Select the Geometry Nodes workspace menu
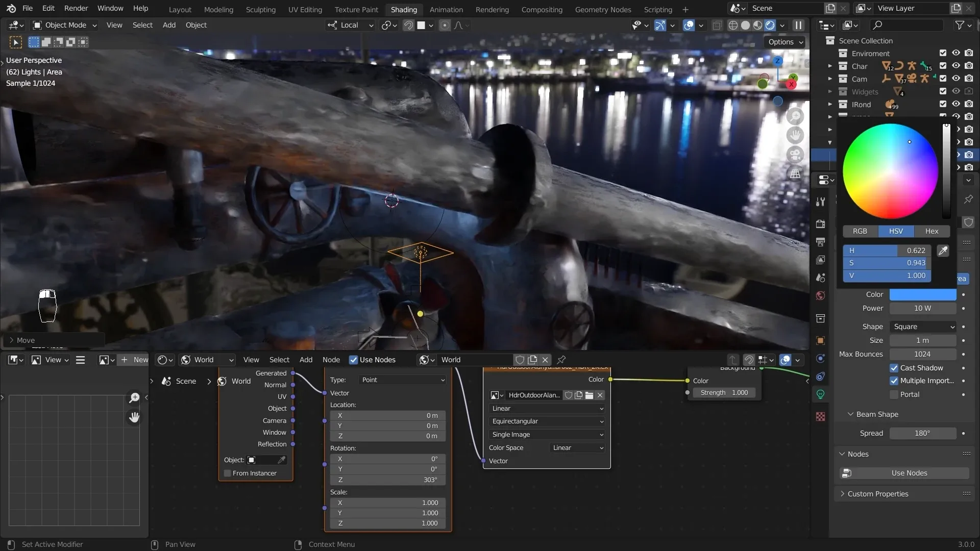The image size is (980, 551). coord(603,9)
